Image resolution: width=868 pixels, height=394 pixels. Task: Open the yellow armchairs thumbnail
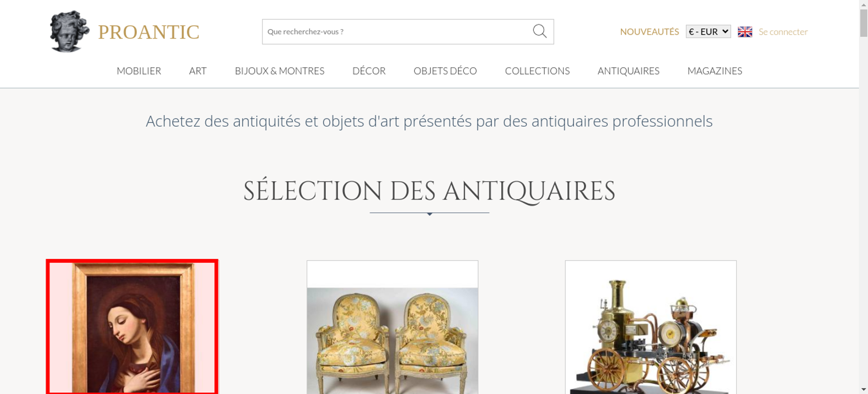click(392, 327)
